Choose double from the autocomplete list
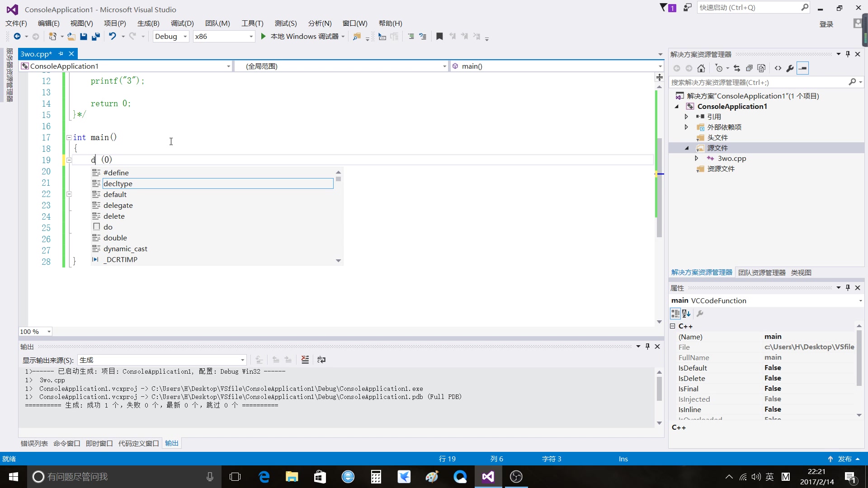The image size is (868, 488). pyautogui.click(x=115, y=238)
